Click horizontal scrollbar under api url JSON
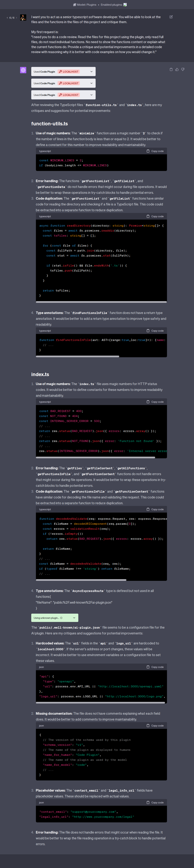 (x=100, y=703)
